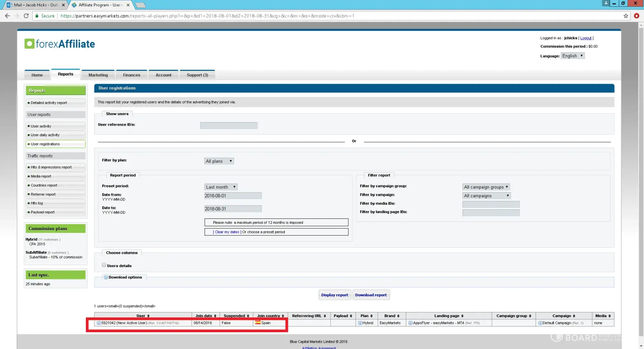Screen dimensions: 644x349
Task: Expand the All campaign groups dropdown
Action: [x=486, y=187]
